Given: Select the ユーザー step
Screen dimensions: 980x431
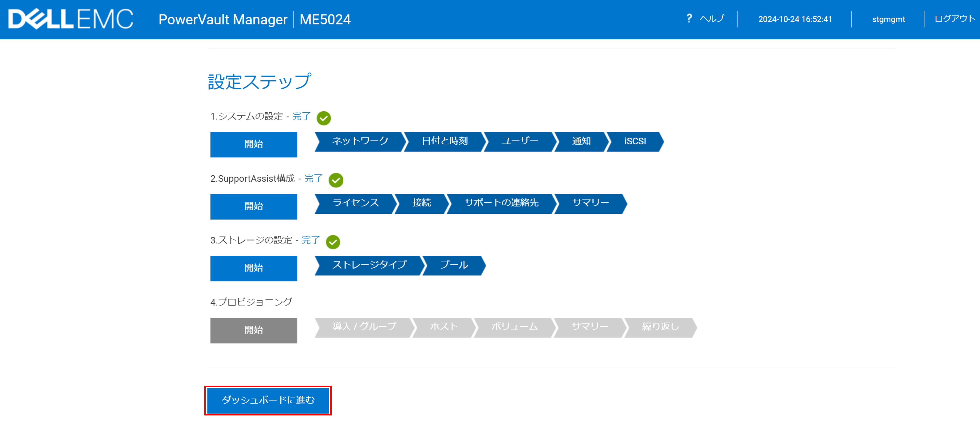Looking at the screenshot, I should (x=520, y=141).
